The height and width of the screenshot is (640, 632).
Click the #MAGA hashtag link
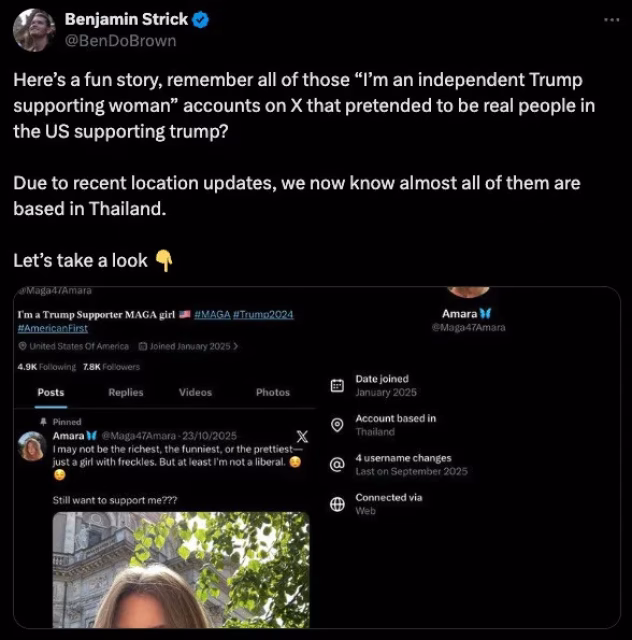[x=211, y=315]
